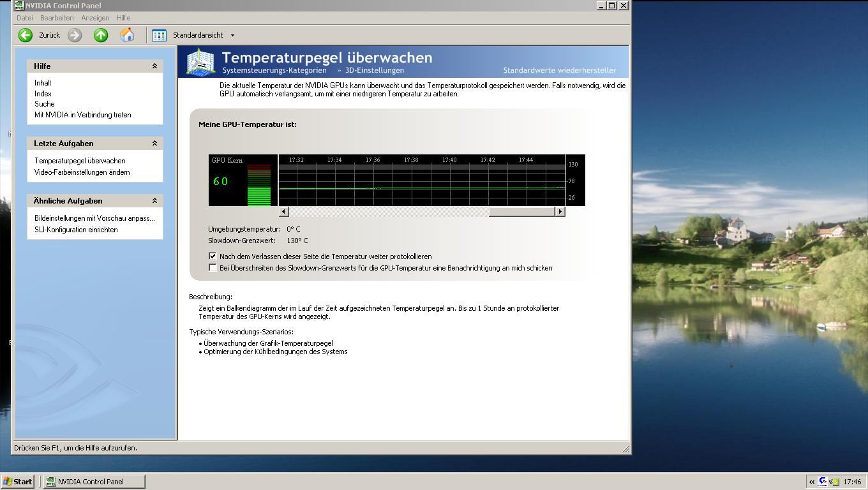Image resolution: width=868 pixels, height=490 pixels.
Task: Open Temperaturpegel überwachen under Letzte Aufgaben
Action: (x=80, y=161)
